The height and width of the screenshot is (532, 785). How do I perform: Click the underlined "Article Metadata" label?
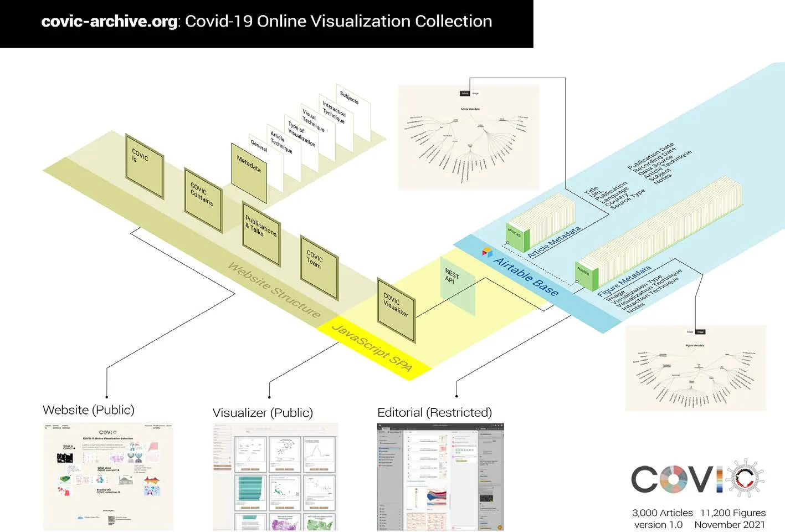(x=554, y=242)
